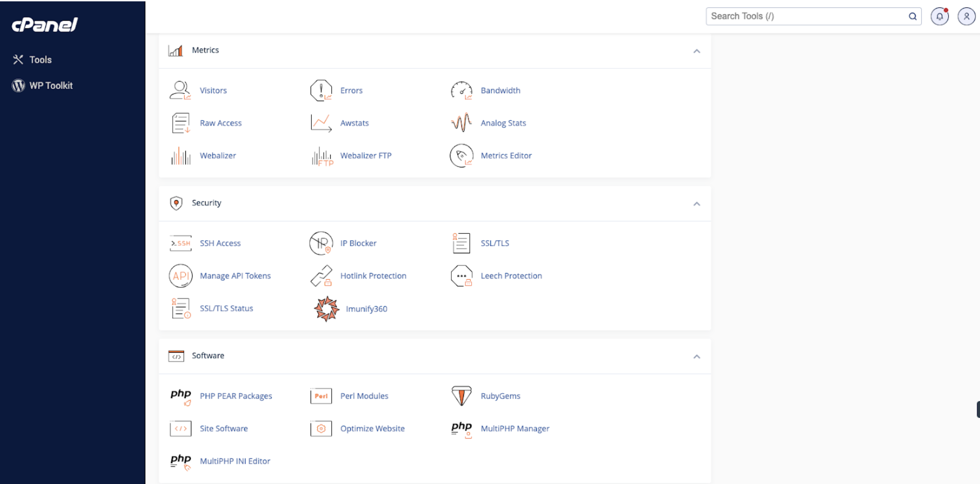Image resolution: width=980 pixels, height=484 pixels.
Task: Click the SSL/TLS Status link
Action: (226, 309)
